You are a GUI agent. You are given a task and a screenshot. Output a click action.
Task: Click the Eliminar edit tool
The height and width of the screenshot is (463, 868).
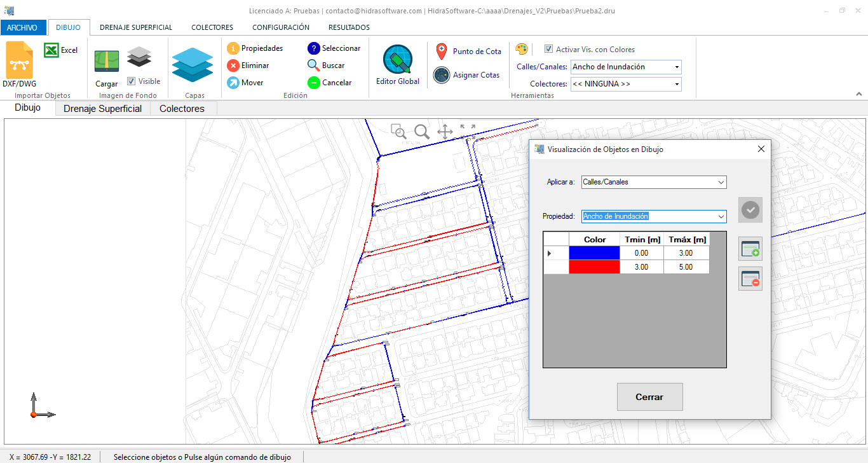pos(248,66)
